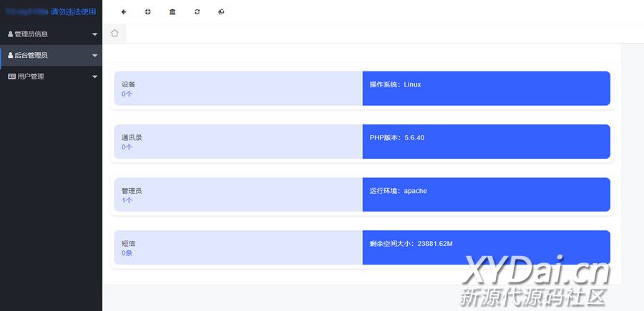The width and height of the screenshot is (644, 311).
Task: Expand the 用户管理 dropdown arrow
Action: (94, 77)
